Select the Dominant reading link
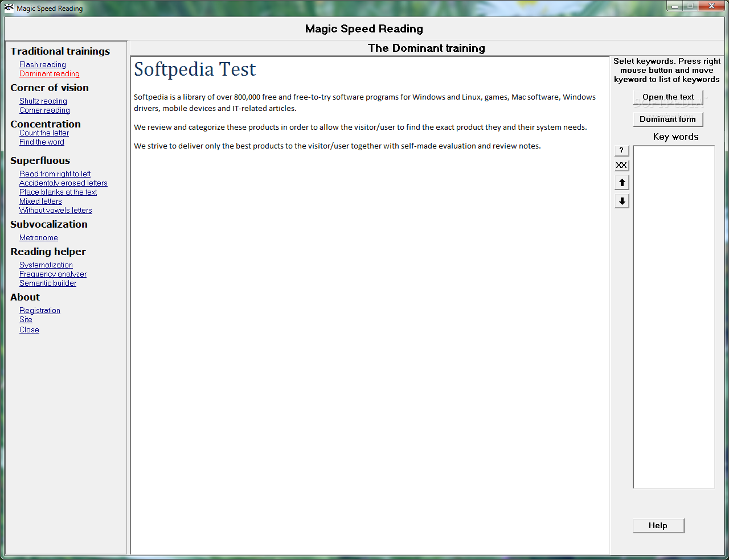729x560 pixels. tap(50, 74)
